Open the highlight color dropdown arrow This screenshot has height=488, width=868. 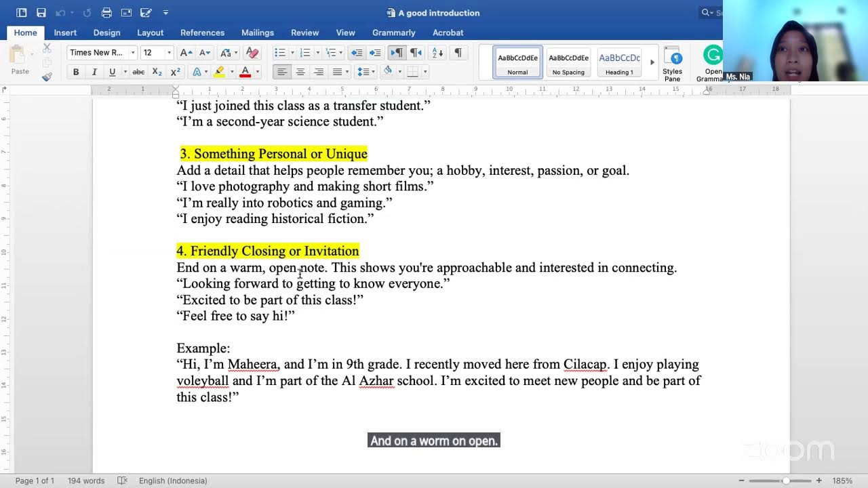(x=232, y=72)
